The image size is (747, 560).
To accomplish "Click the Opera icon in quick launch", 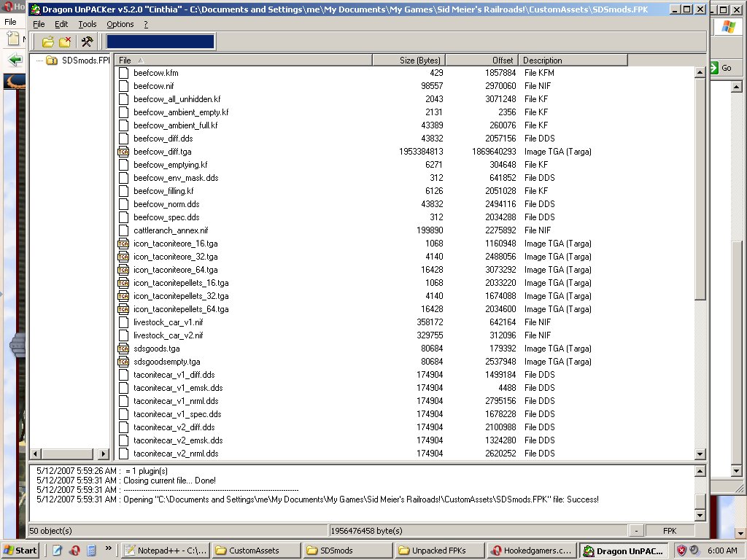I will click(x=74, y=551).
